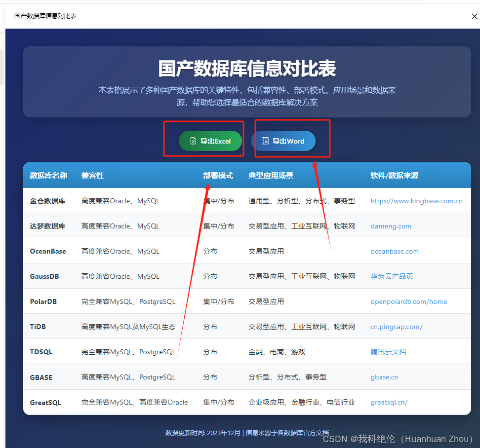Open the dameng.com link

point(391,226)
